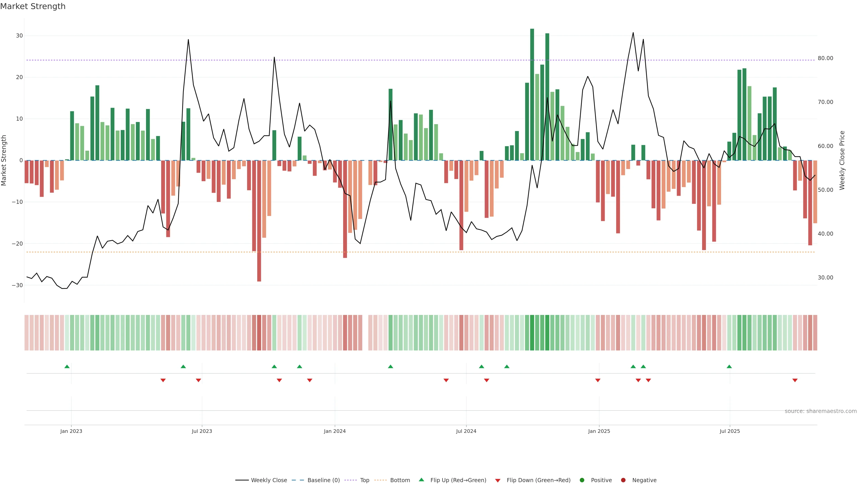Click the source: sharemaestro.com text
The image size is (868, 488).
point(821,411)
